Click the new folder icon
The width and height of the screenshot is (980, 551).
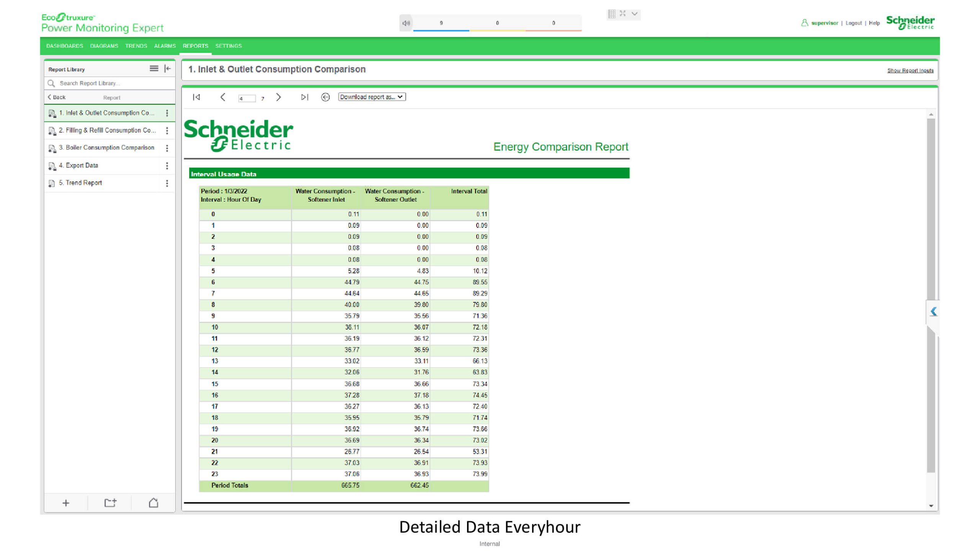pyautogui.click(x=110, y=503)
